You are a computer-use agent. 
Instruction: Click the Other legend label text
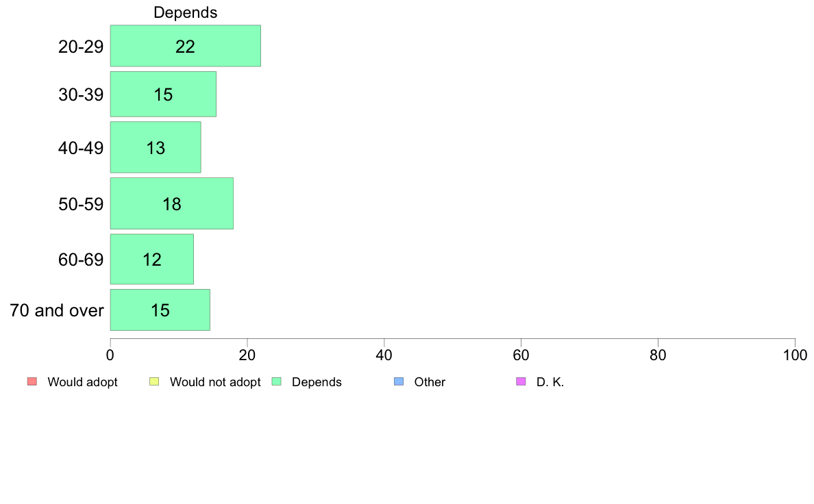point(430,382)
